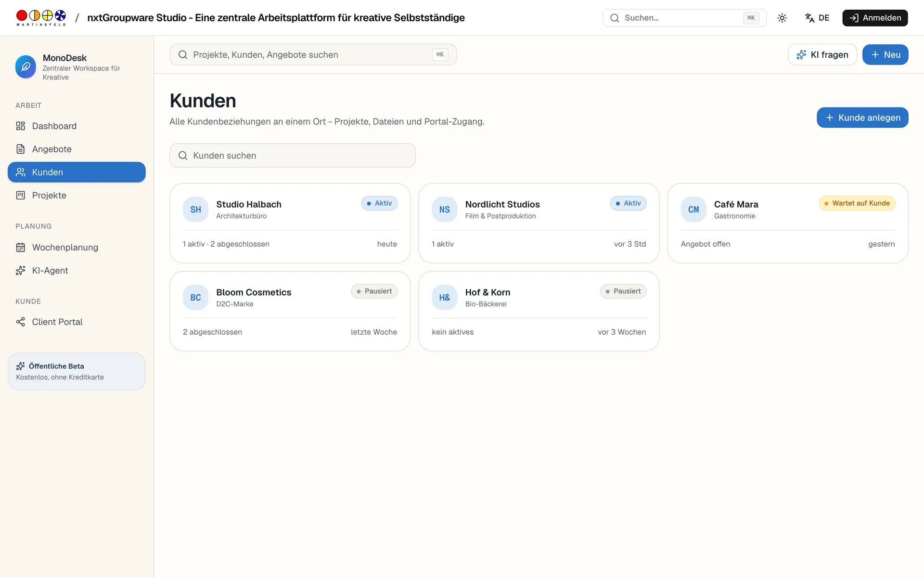The image size is (924, 578).
Task: Click the 'Architekturbüro' subtitle
Action: (241, 216)
